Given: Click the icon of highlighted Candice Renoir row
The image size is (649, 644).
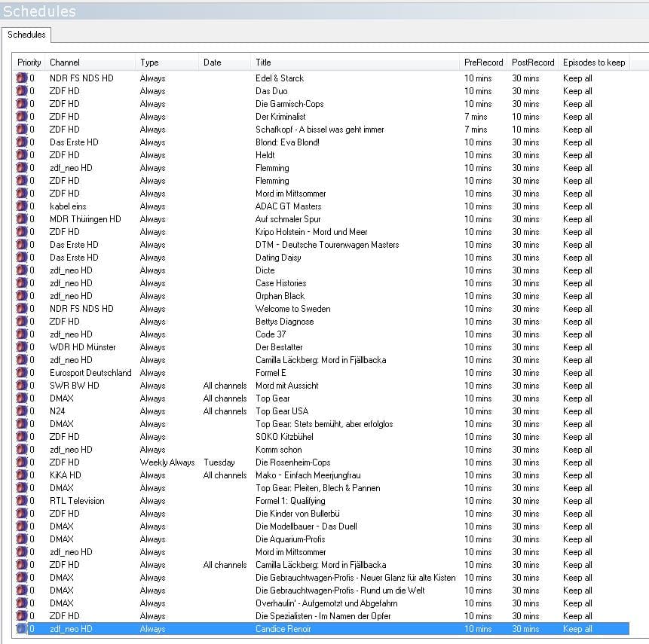Looking at the screenshot, I should click(22, 629).
